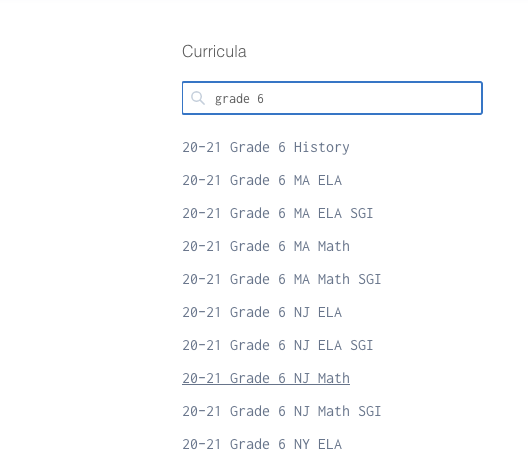The image size is (528, 466).
Task: View the New York ELA curriculum
Action: (x=262, y=444)
